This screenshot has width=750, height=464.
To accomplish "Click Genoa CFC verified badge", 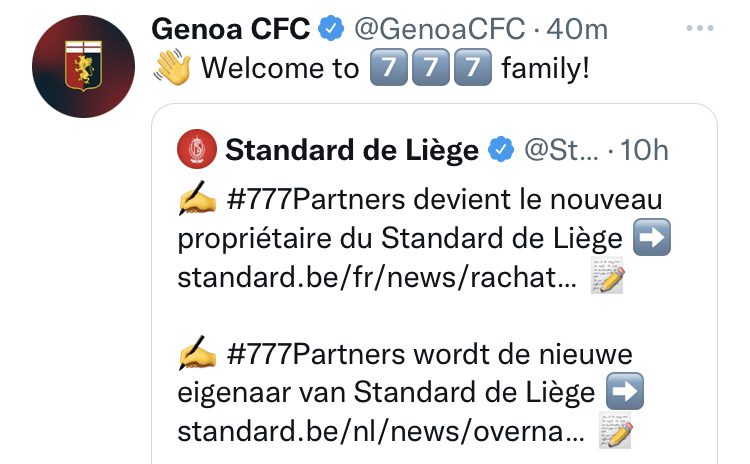I will 331,28.
